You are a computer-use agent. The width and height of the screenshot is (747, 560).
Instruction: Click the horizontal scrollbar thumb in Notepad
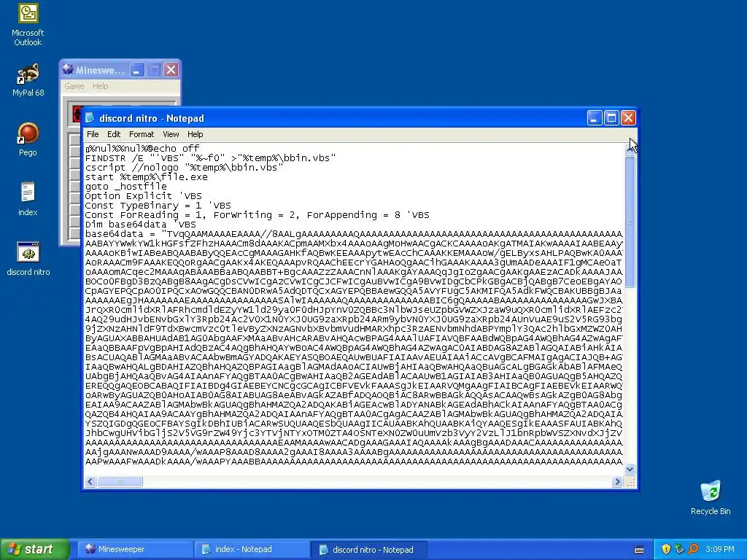point(120,481)
